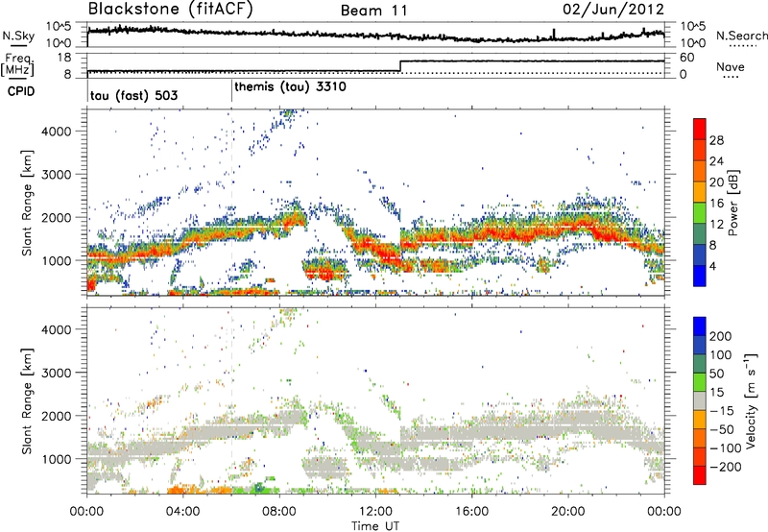Image resolution: width=768 pixels, height=532 pixels.
Task: Click the 'Nave' legend label
Action: pyautogui.click(x=731, y=66)
